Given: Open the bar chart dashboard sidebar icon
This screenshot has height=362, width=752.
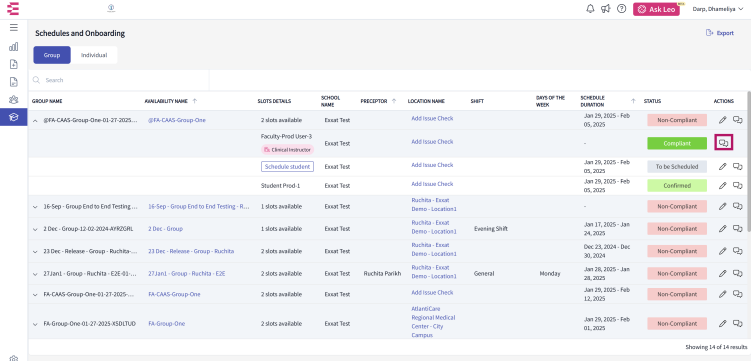Looking at the screenshot, I should point(13,47).
